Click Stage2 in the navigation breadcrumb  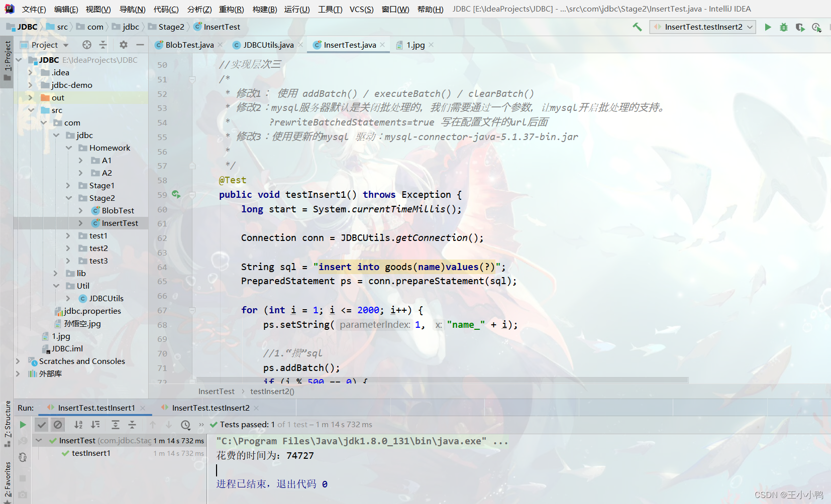pyautogui.click(x=171, y=27)
